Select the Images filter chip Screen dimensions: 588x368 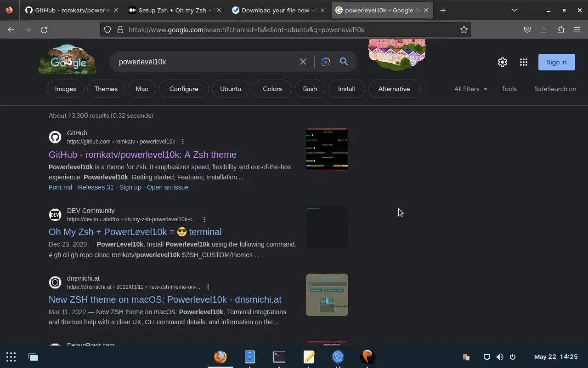[65, 89]
